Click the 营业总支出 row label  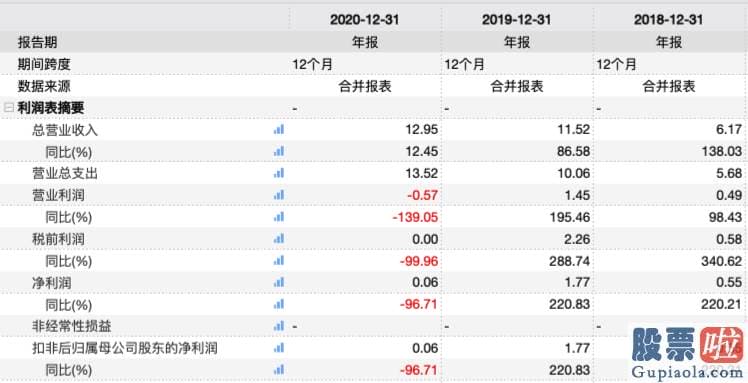(65, 174)
